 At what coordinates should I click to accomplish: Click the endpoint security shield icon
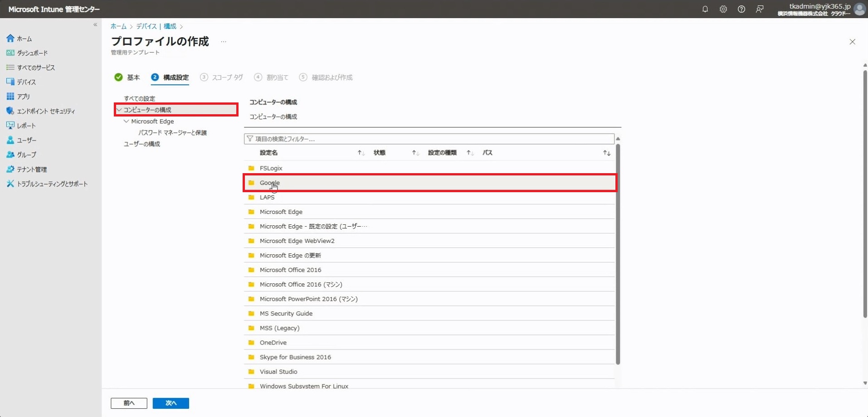(10, 111)
